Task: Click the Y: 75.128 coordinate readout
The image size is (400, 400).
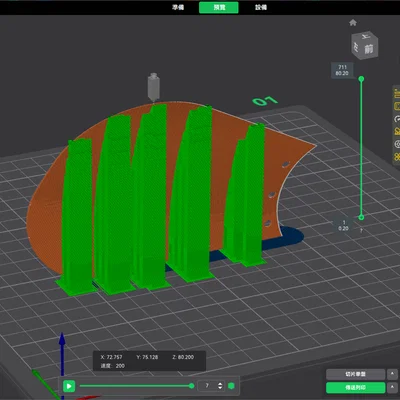Action: [x=147, y=357]
